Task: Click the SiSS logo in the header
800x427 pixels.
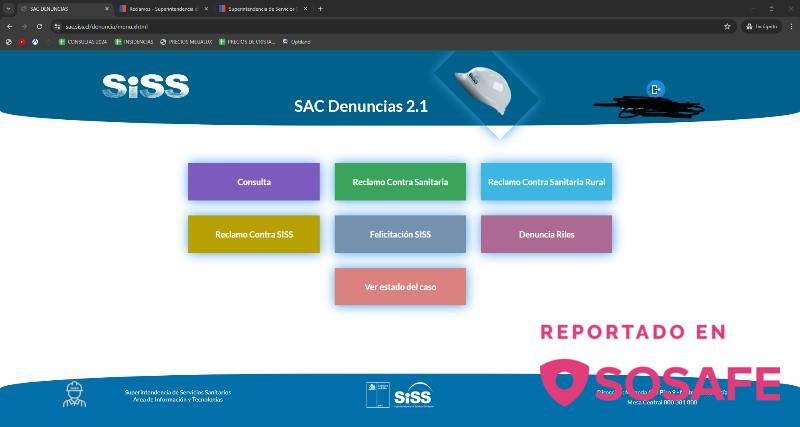Action: pos(145,86)
